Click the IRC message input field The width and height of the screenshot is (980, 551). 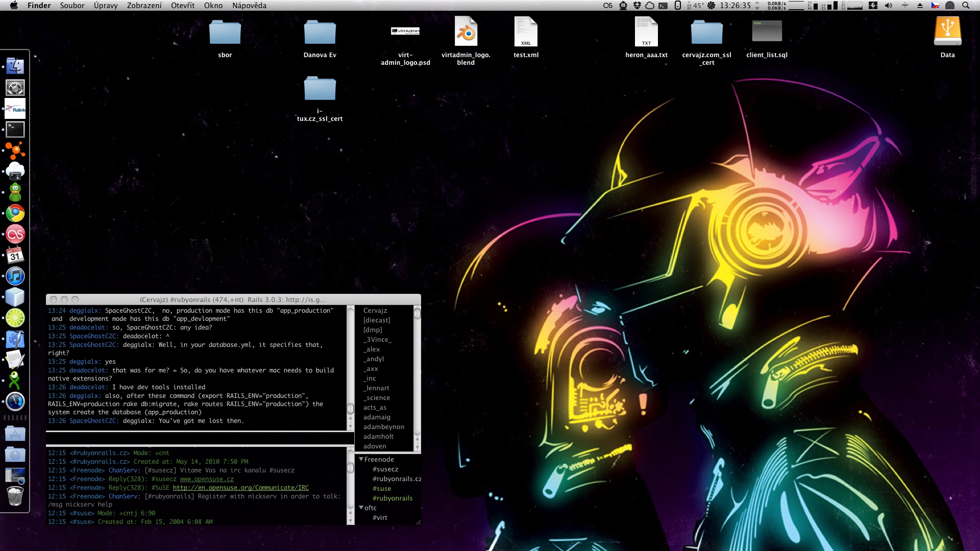point(200,438)
